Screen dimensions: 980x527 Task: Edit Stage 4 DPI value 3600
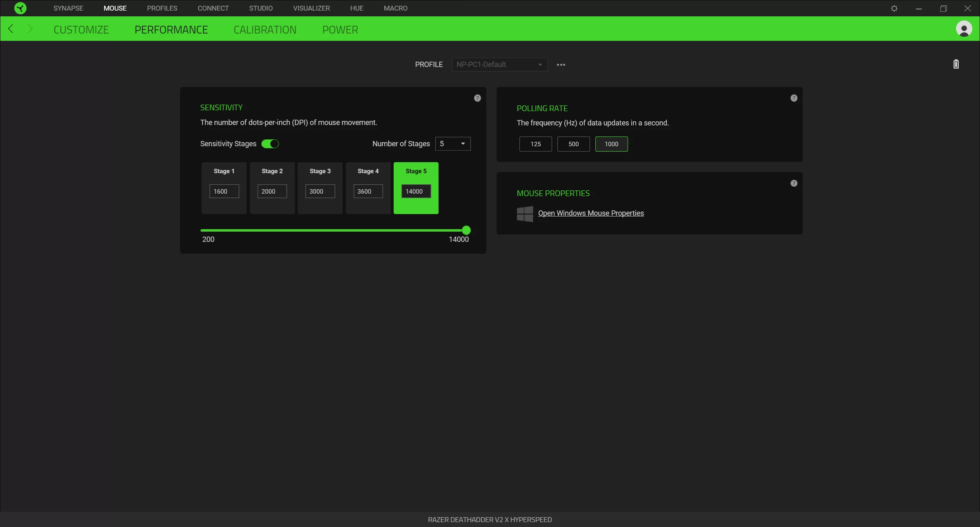368,191
